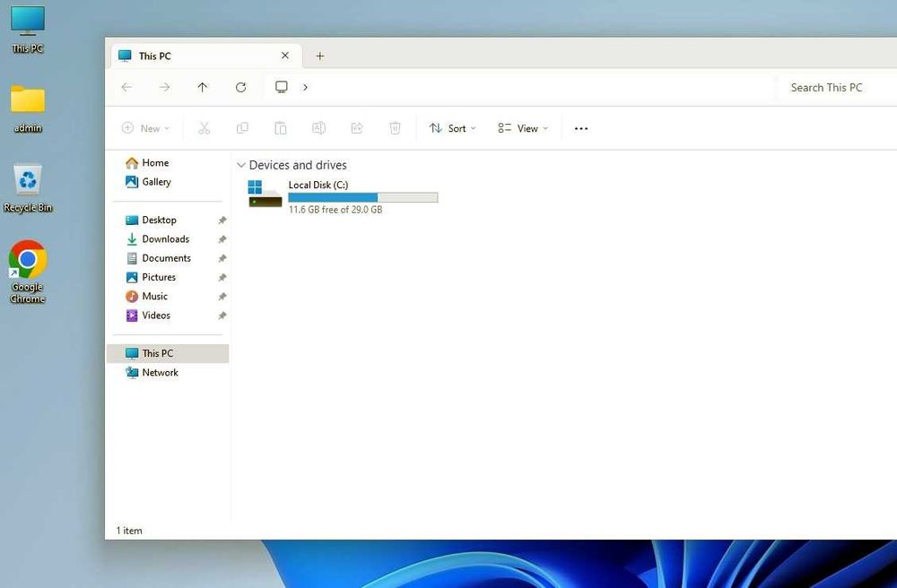Click the Share icon in the toolbar
This screenshot has width=897, height=588.
(x=357, y=128)
